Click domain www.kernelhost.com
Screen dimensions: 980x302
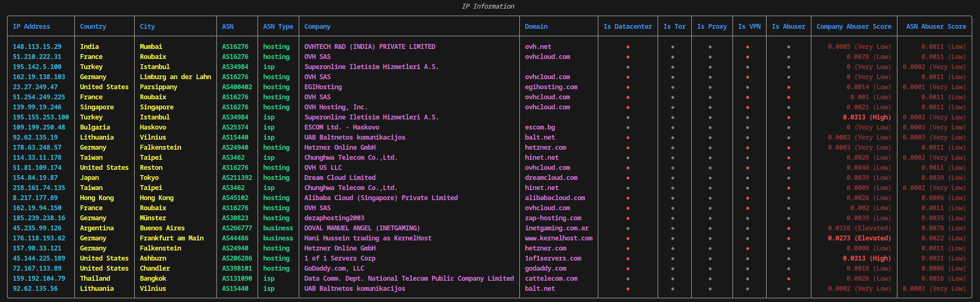(x=559, y=238)
